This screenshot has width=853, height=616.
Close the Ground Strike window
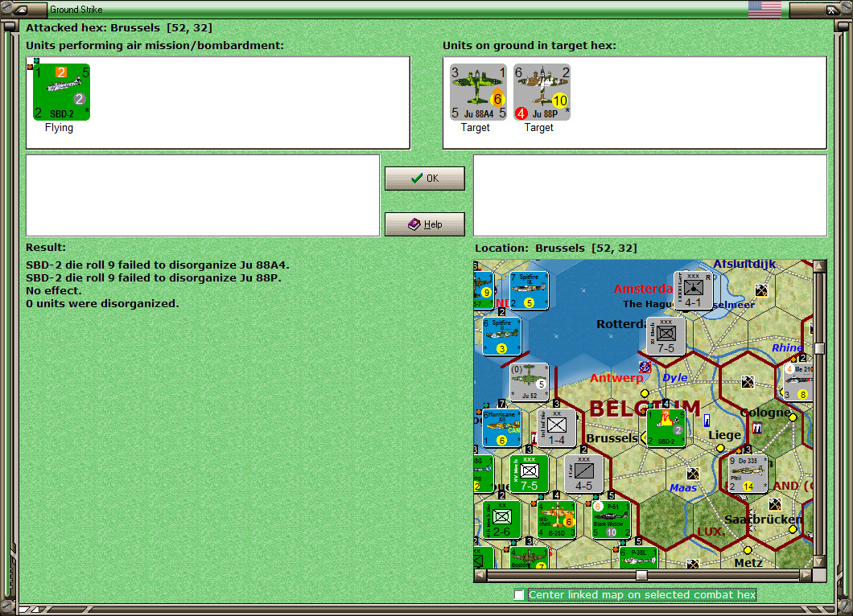click(832, 9)
